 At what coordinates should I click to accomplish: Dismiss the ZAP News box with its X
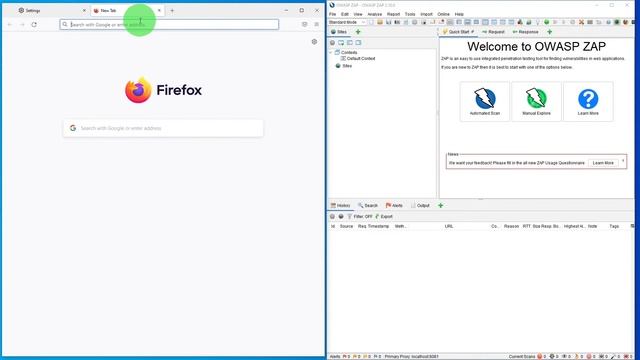pos(623,161)
